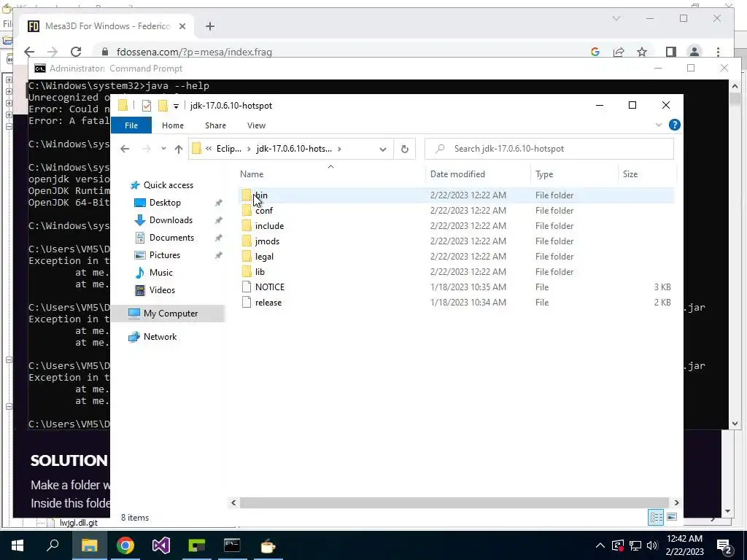Open Google icon in address bar
The image size is (747, 560).
595,52
